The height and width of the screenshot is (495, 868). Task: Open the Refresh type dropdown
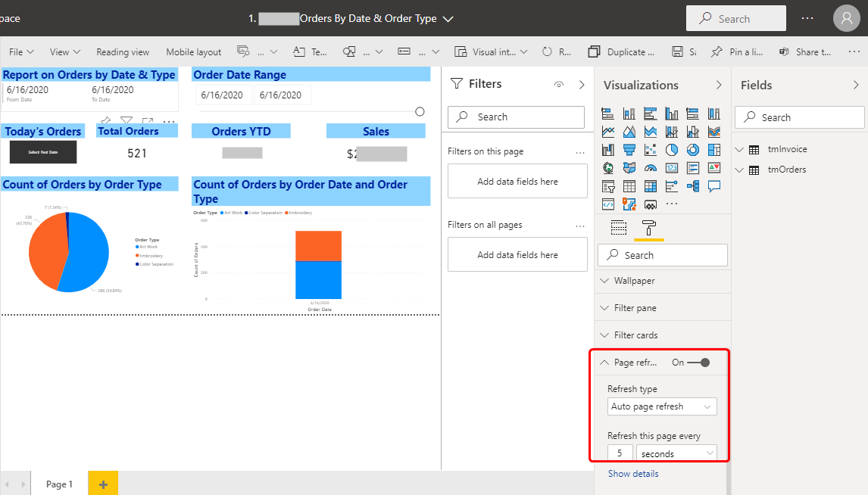coord(663,406)
